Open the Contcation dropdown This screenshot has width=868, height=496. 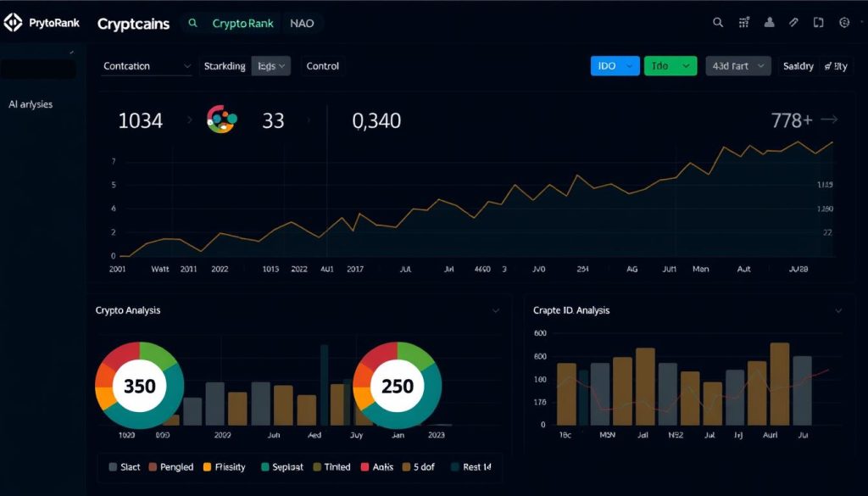147,66
